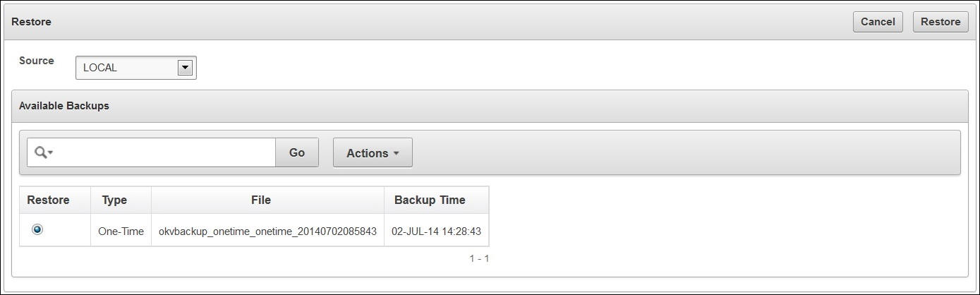Screen dimensions: 980x295
Task: Click the 02-JUL-14 14:28:43 backup time cell
Action: pos(436,231)
